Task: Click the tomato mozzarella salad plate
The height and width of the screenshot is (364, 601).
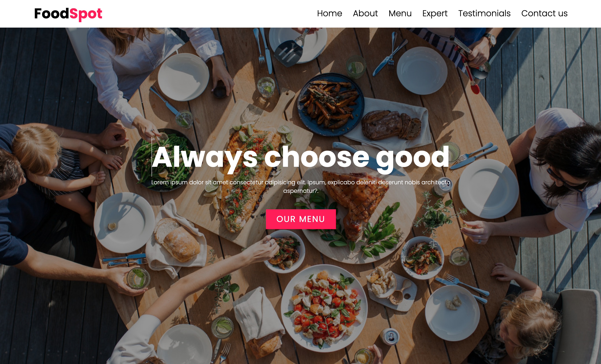Action: (x=324, y=308)
